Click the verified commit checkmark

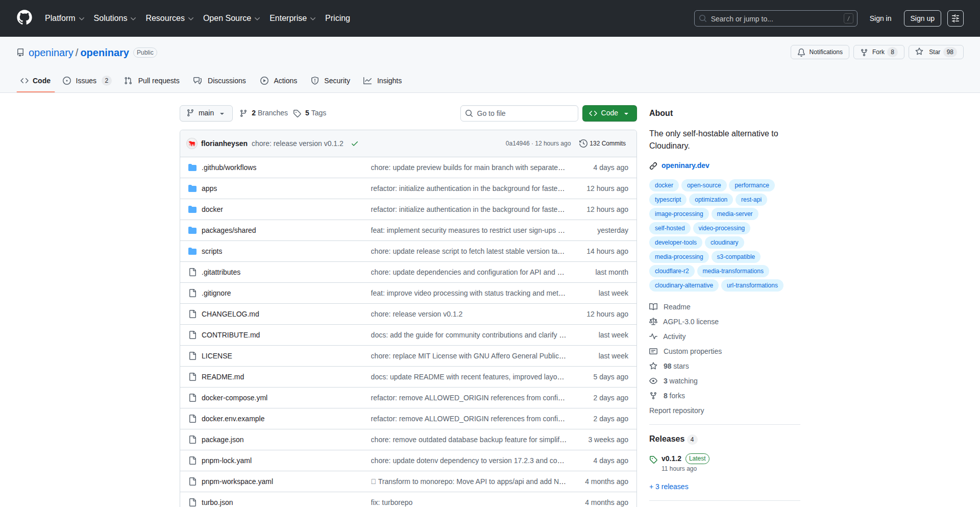tap(354, 143)
